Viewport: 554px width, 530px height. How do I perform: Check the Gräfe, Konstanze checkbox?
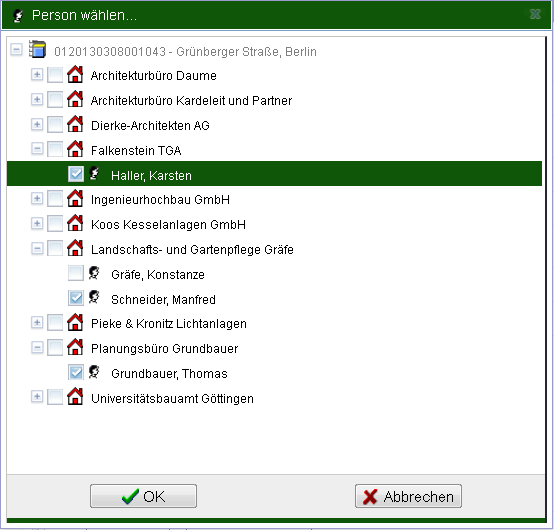(76, 273)
